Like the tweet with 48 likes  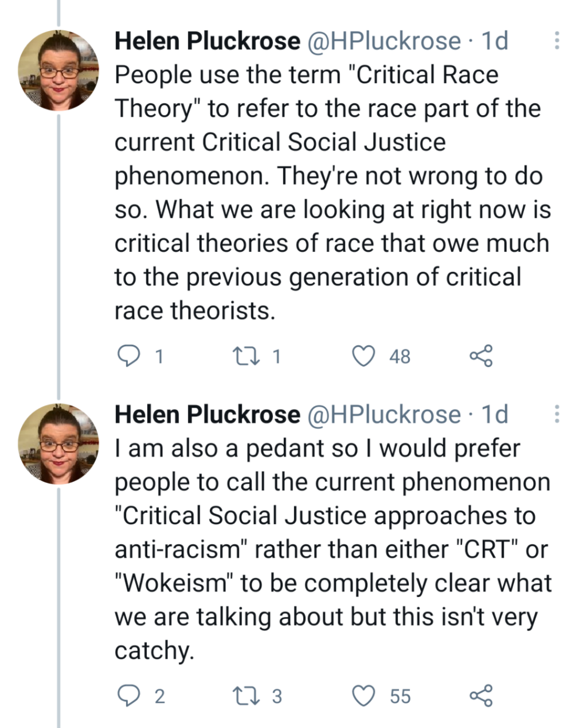363,356
